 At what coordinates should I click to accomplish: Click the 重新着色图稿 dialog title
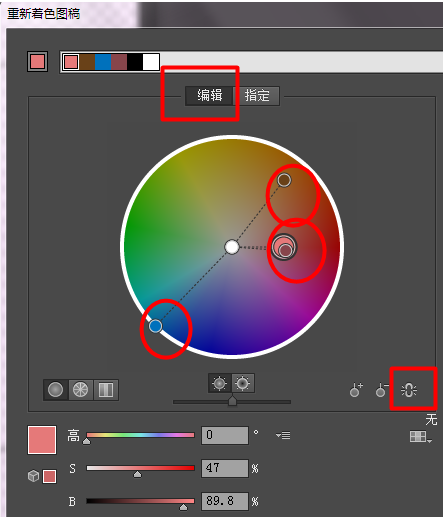click(44, 14)
